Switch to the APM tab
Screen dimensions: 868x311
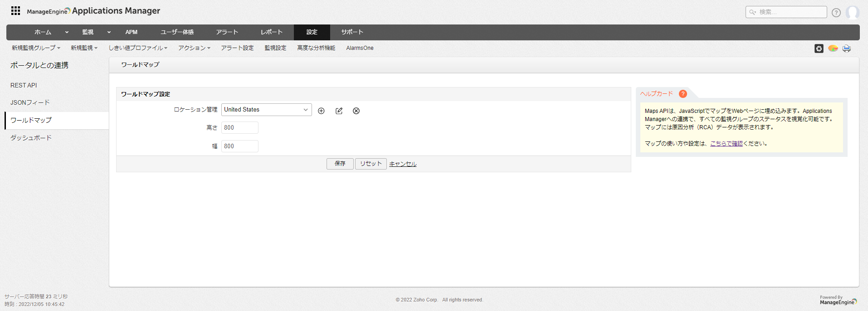pyautogui.click(x=132, y=32)
